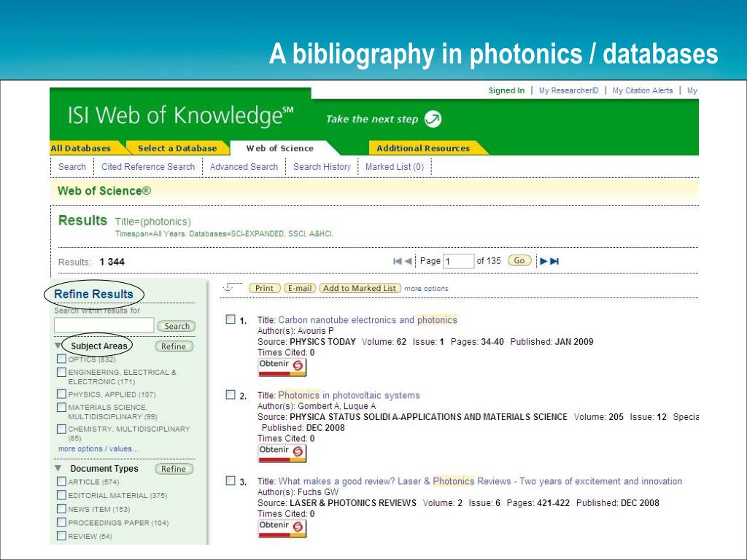Open Search History
Screen dimensions: 747x560
pos(322,167)
